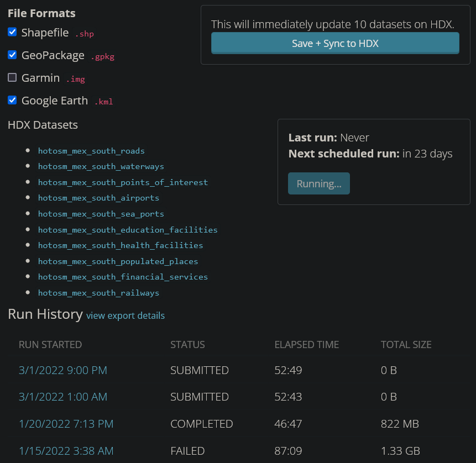Open the hotosm_mex_south_sea_ports dataset link

click(x=101, y=214)
